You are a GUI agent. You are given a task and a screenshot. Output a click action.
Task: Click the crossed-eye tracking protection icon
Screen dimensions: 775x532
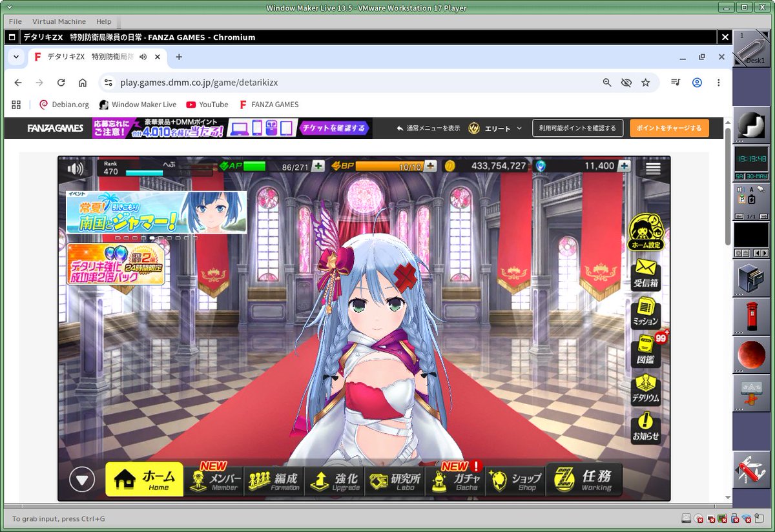(x=626, y=83)
